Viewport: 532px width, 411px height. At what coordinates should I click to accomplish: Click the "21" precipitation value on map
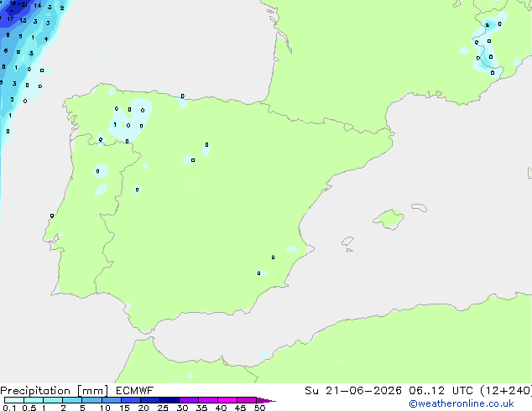tap(24, 4)
